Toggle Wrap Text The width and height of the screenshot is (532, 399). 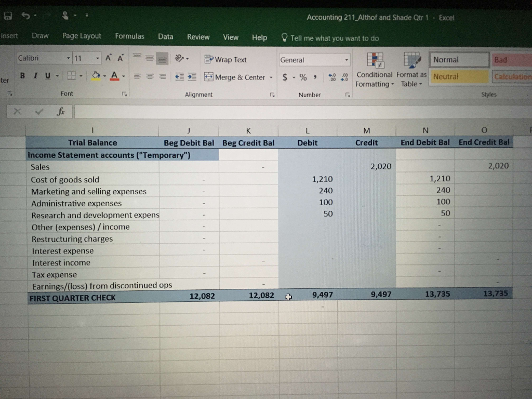click(x=225, y=59)
